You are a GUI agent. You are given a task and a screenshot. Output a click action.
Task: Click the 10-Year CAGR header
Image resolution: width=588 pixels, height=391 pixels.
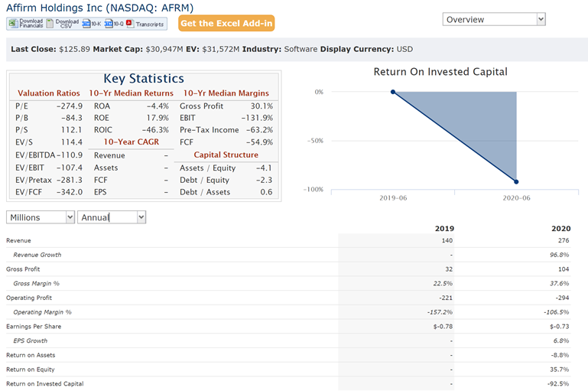tap(132, 142)
